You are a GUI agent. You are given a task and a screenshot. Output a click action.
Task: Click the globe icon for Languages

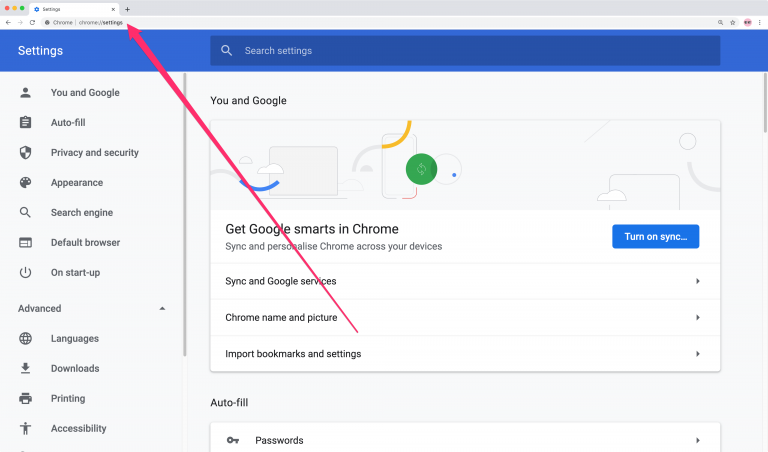[25, 338]
